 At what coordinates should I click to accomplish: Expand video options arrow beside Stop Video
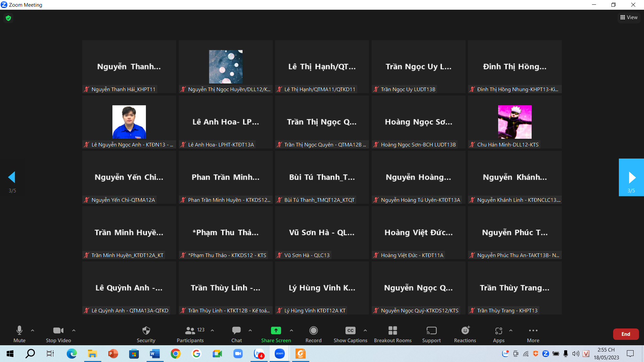point(74,330)
